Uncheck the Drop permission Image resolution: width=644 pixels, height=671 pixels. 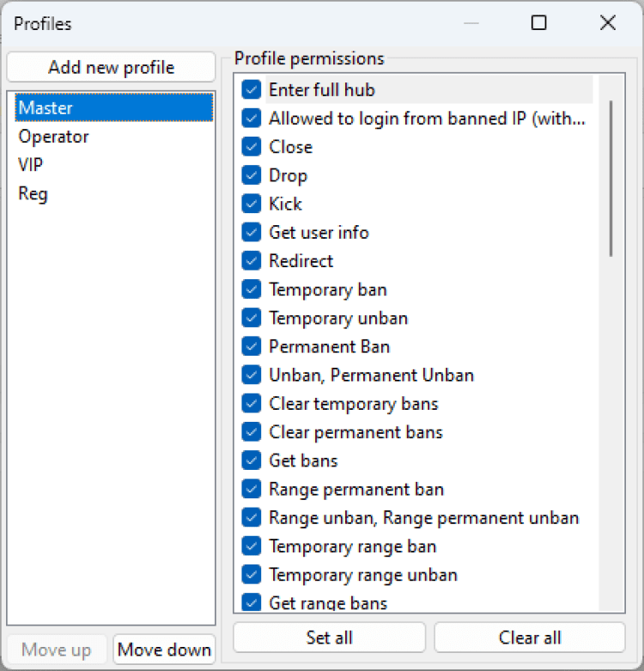tap(252, 175)
